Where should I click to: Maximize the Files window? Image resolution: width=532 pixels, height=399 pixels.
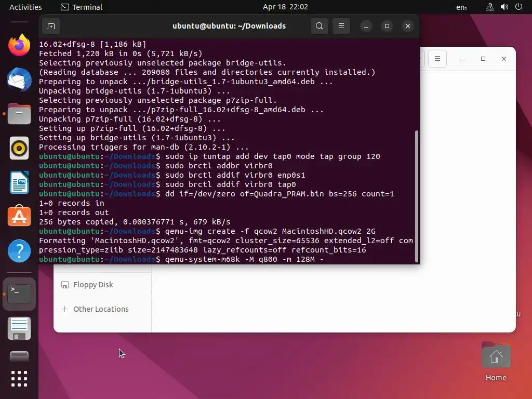(x=483, y=59)
